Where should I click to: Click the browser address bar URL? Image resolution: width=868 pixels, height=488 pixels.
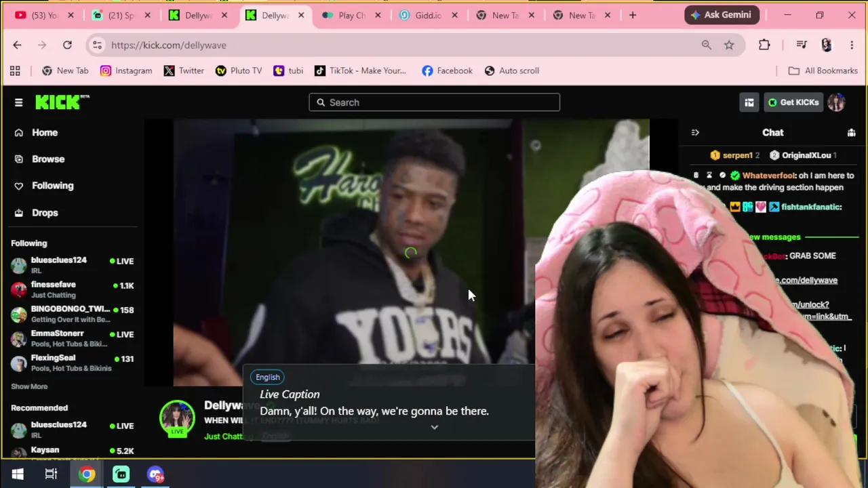[x=169, y=45]
